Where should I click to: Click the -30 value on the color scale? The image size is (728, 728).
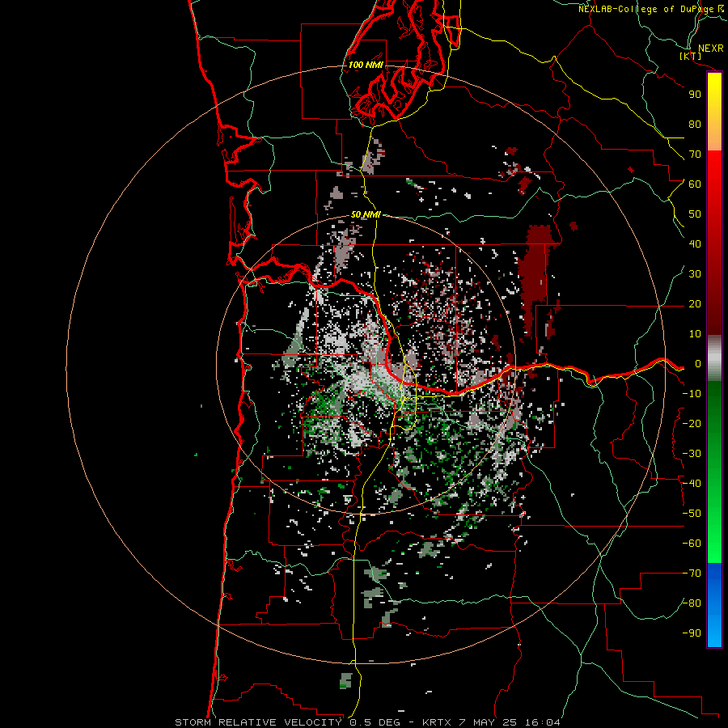(x=692, y=454)
